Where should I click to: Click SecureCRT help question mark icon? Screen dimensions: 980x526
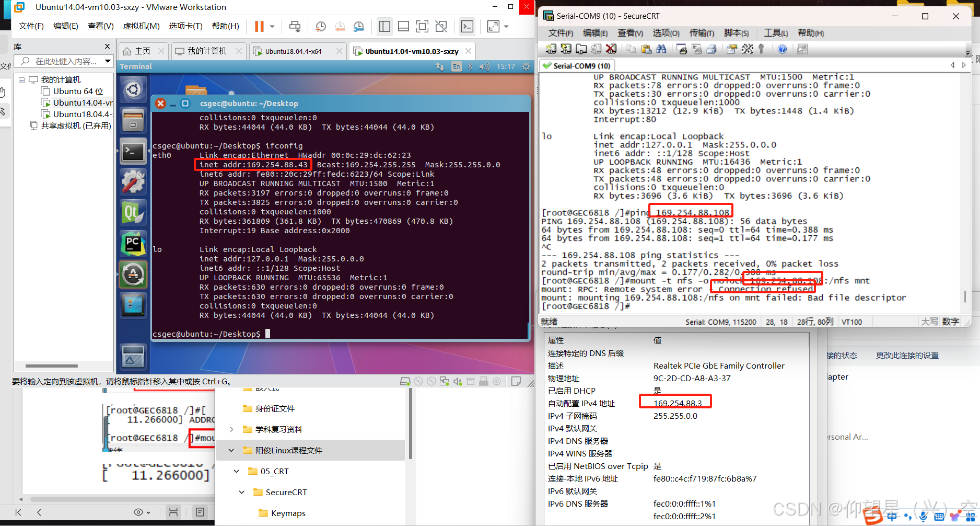pos(782,49)
